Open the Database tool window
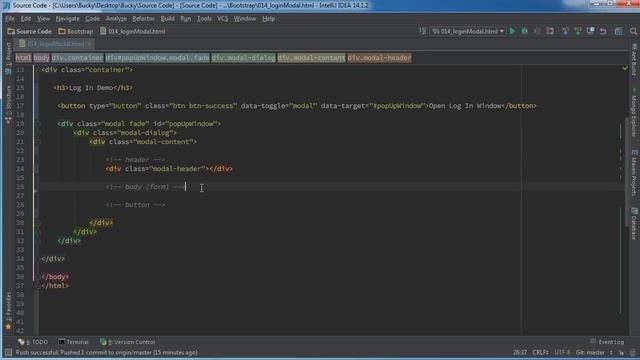Viewport: 640px width, 360px height. click(x=634, y=224)
